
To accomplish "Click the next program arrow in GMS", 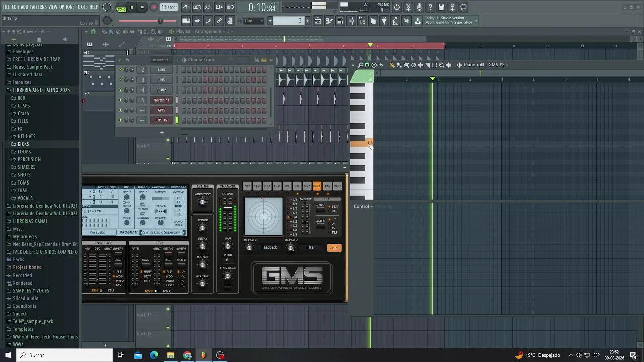I will pyautogui.click(x=184, y=232).
